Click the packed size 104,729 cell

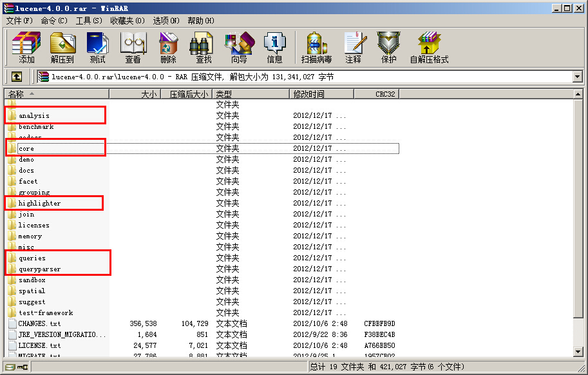[194, 323]
